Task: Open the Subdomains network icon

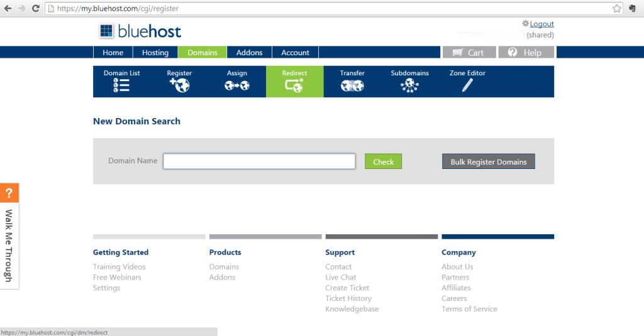Action: coord(409,85)
